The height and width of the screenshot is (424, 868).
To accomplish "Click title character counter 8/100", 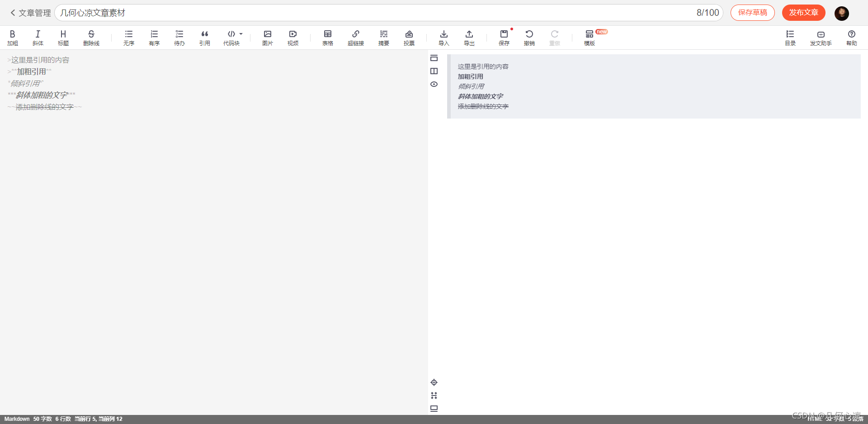I will [x=708, y=13].
